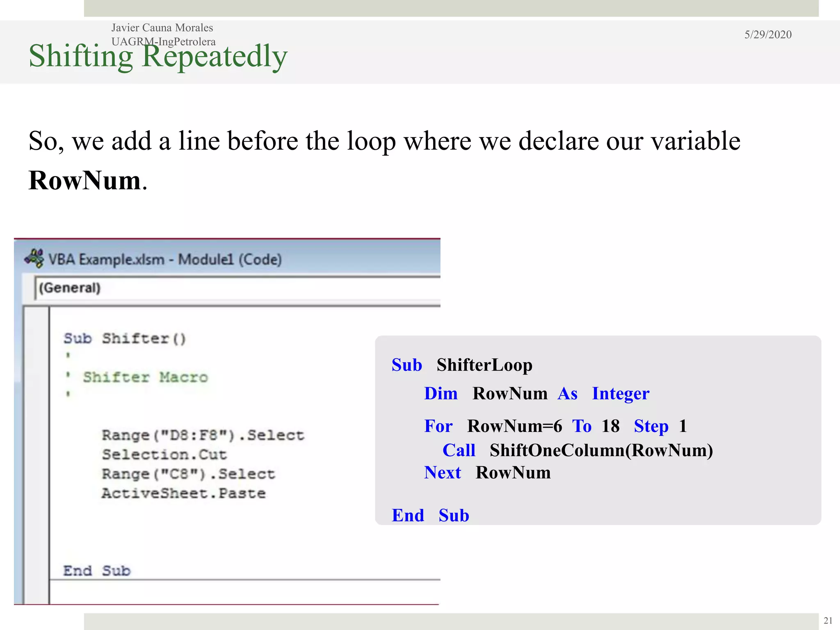Click the date 5/29/2020
The image size is (840, 630).
point(768,34)
